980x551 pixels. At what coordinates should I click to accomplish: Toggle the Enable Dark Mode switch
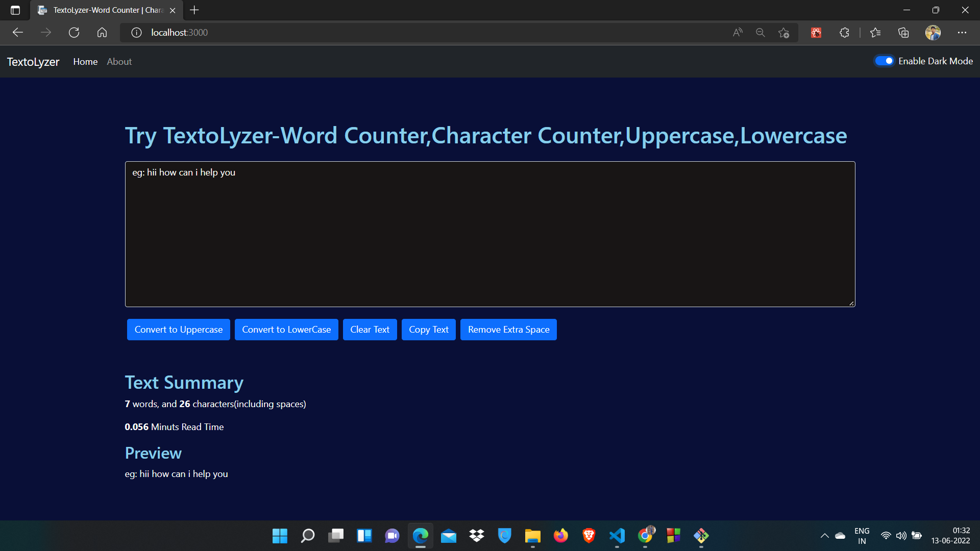point(884,61)
